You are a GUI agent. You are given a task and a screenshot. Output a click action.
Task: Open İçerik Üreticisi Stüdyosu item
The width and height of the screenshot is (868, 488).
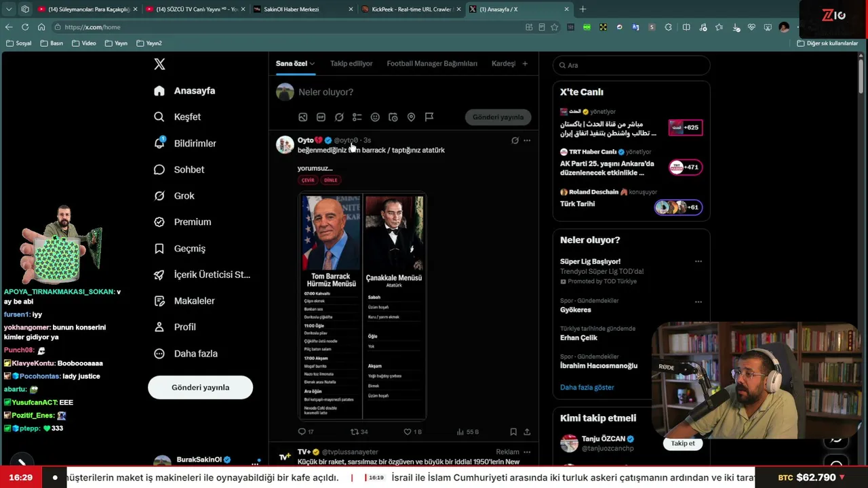[x=202, y=274]
